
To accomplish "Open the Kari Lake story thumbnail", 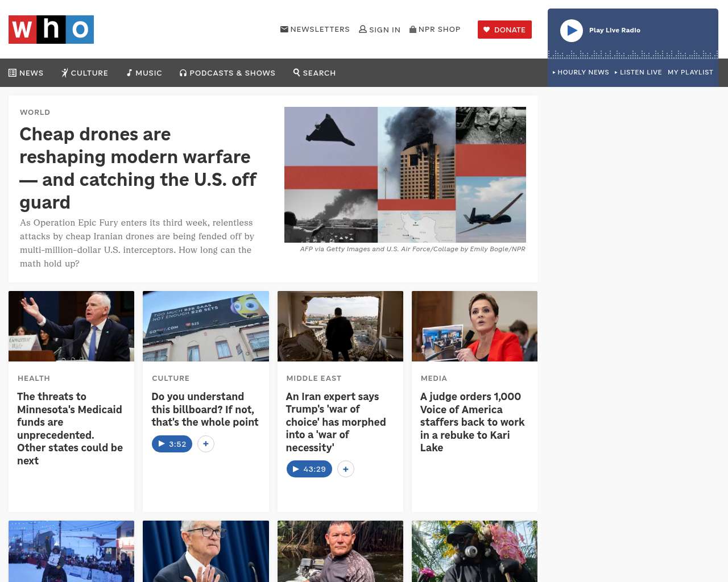I will (x=474, y=326).
